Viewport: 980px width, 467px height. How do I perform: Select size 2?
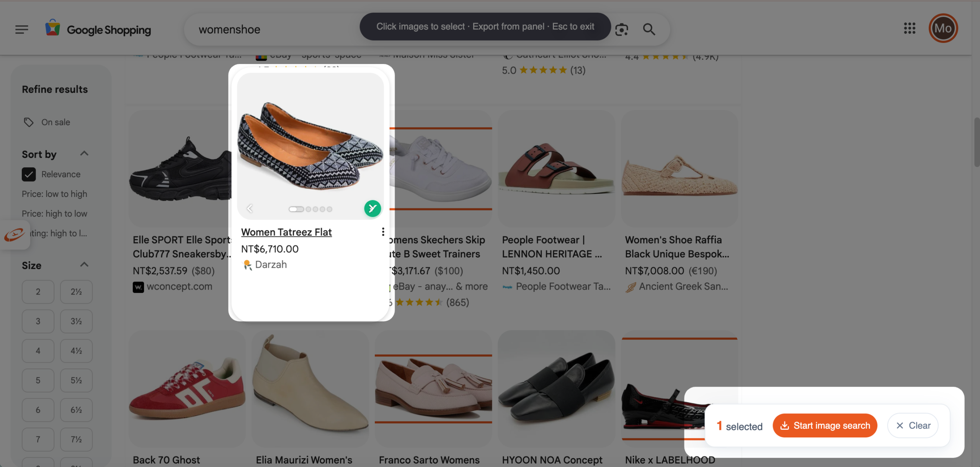click(38, 292)
